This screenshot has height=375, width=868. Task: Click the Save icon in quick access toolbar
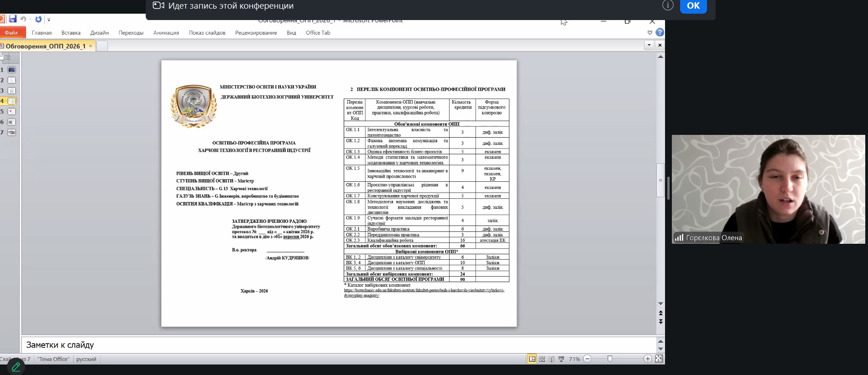tap(13, 19)
